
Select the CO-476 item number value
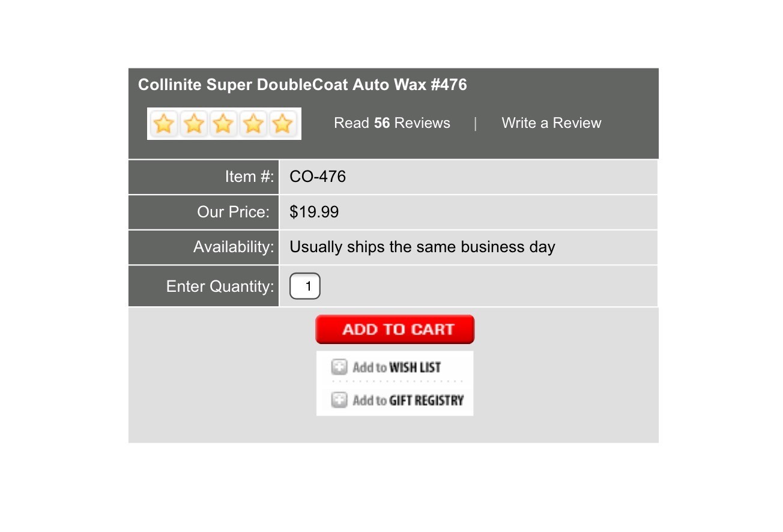click(318, 177)
